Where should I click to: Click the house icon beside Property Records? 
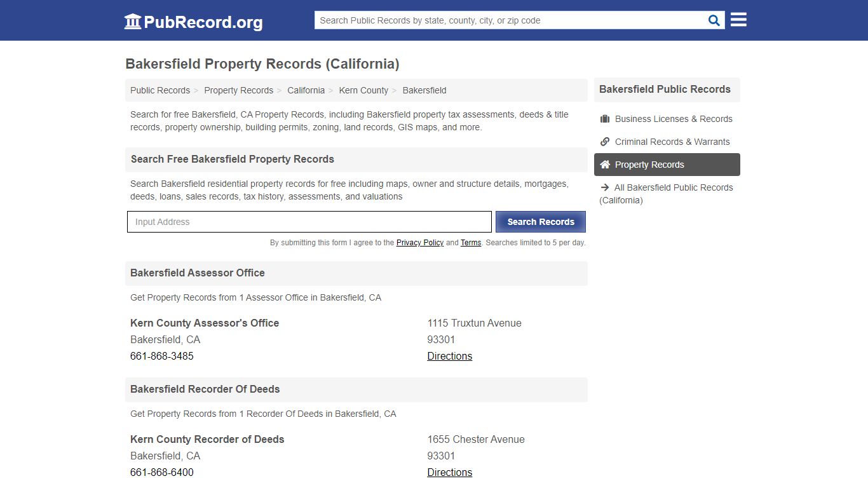tap(605, 165)
